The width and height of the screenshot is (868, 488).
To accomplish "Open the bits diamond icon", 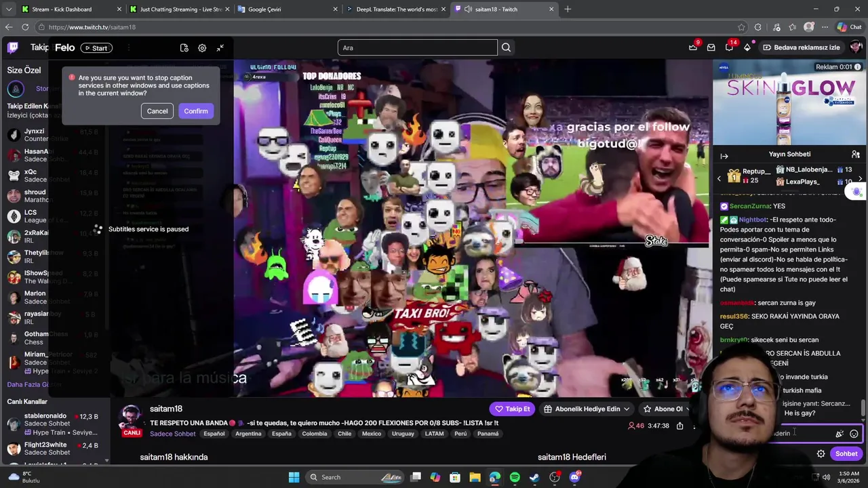I will (x=747, y=47).
